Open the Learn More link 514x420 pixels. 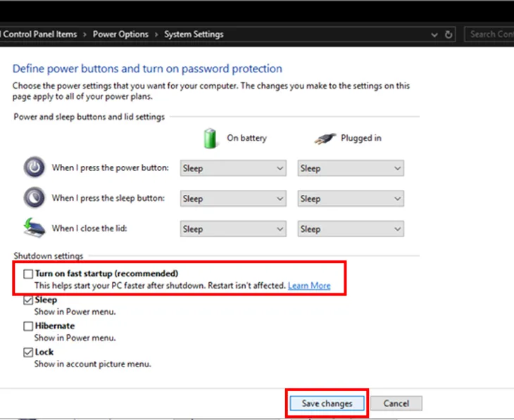(x=309, y=286)
